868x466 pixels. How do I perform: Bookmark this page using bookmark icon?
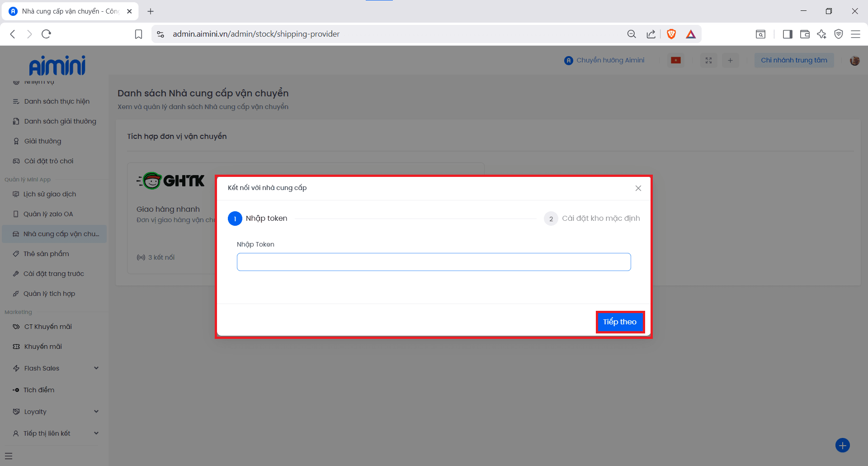(x=139, y=34)
